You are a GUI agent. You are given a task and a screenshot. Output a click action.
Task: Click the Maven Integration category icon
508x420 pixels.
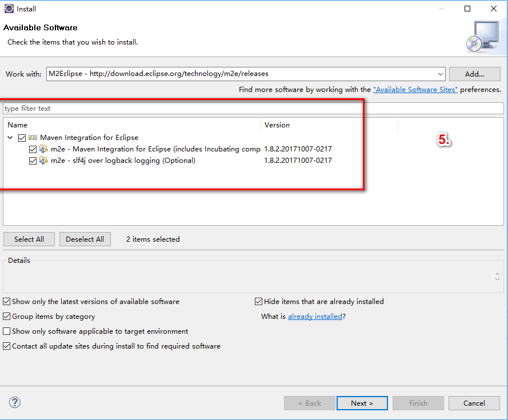pos(33,137)
